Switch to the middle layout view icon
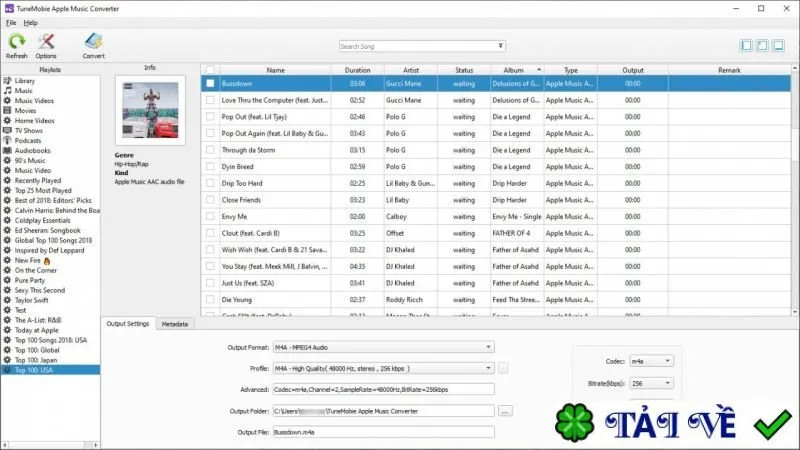 point(762,46)
